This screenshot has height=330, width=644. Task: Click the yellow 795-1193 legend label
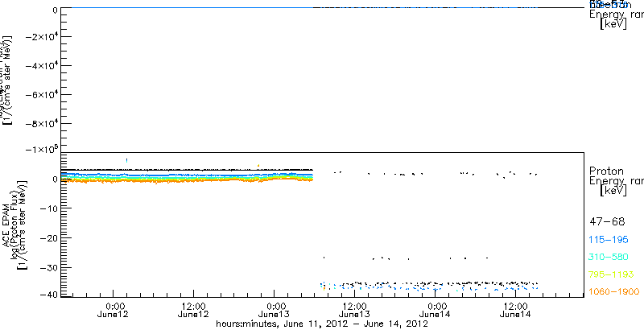612,274
